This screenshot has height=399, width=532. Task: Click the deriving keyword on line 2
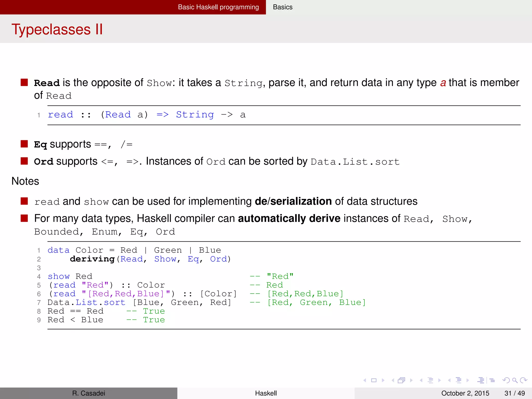tap(92, 259)
